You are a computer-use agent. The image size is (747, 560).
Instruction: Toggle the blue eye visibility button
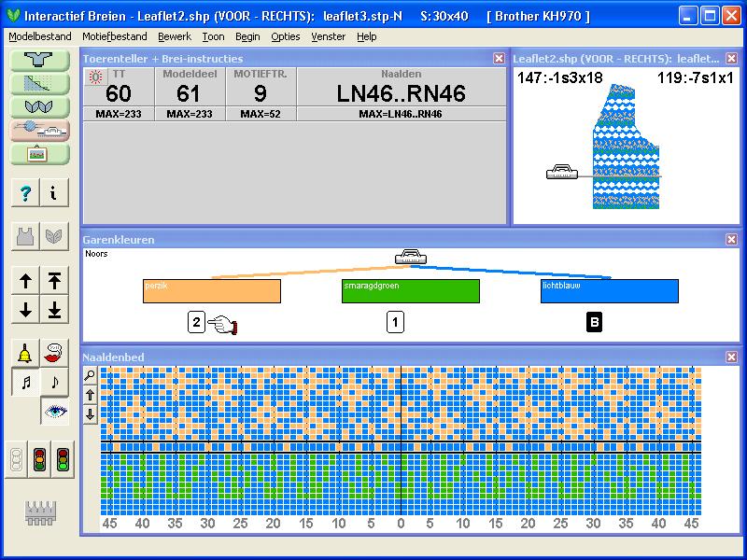(55, 412)
